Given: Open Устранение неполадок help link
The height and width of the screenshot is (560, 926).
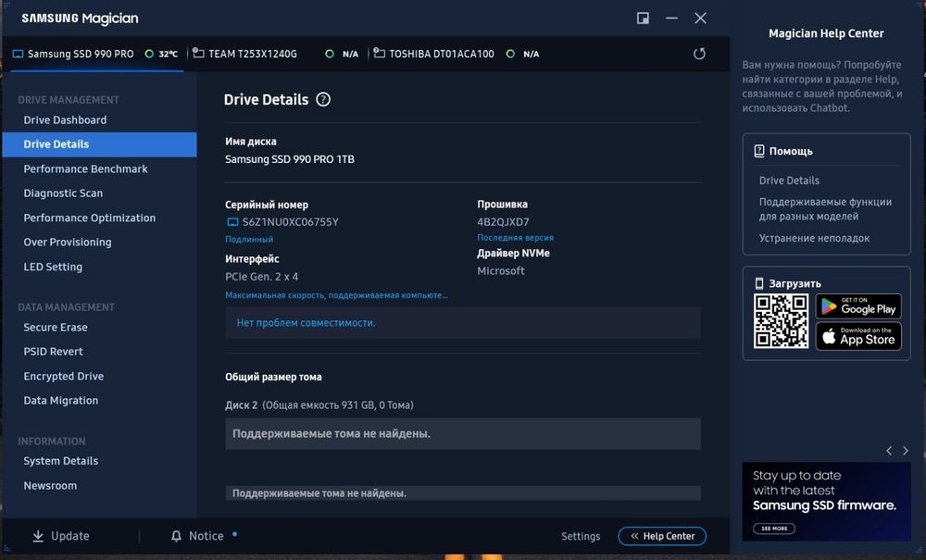Looking at the screenshot, I should (x=814, y=239).
